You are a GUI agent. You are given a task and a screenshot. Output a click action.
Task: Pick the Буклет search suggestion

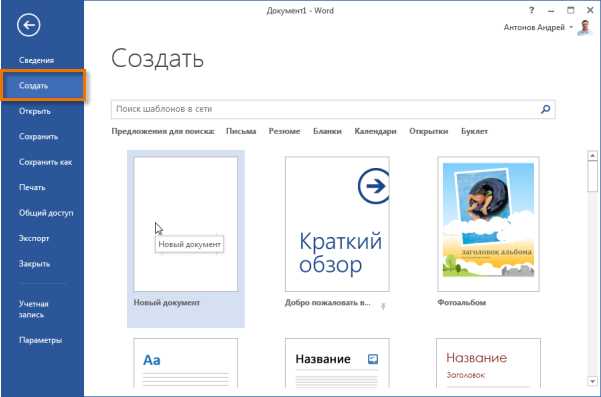[x=474, y=131]
